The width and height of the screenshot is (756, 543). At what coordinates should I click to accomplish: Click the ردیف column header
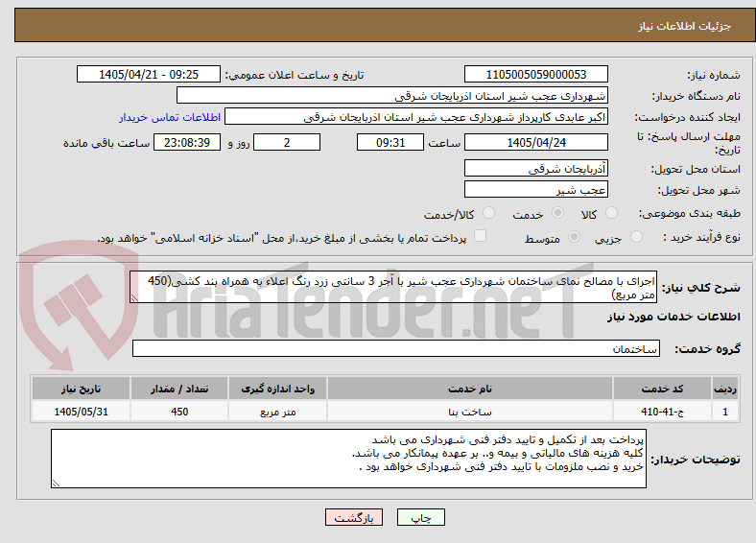(x=725, y=389)
